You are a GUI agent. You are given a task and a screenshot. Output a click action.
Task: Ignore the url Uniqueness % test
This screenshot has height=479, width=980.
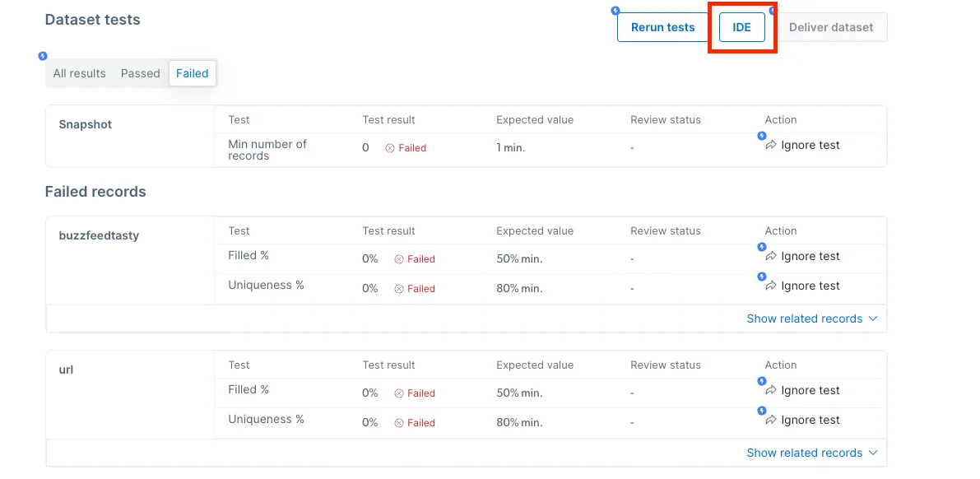click(802, 421)
